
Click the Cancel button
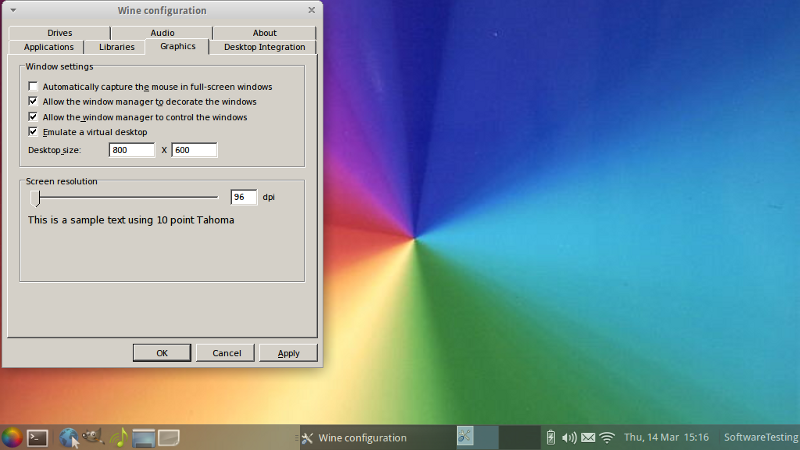click(227, 353)
